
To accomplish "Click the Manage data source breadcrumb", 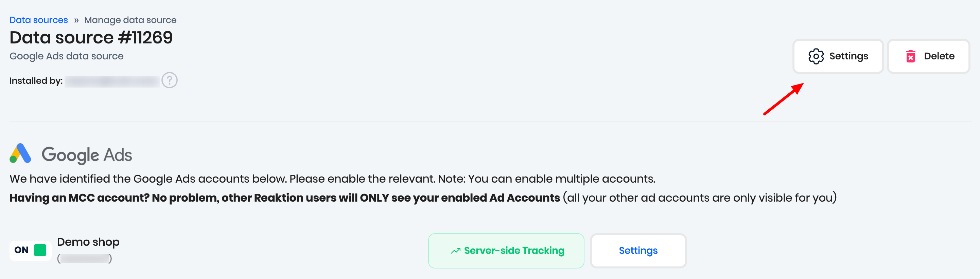I will [x=130, y=20].
